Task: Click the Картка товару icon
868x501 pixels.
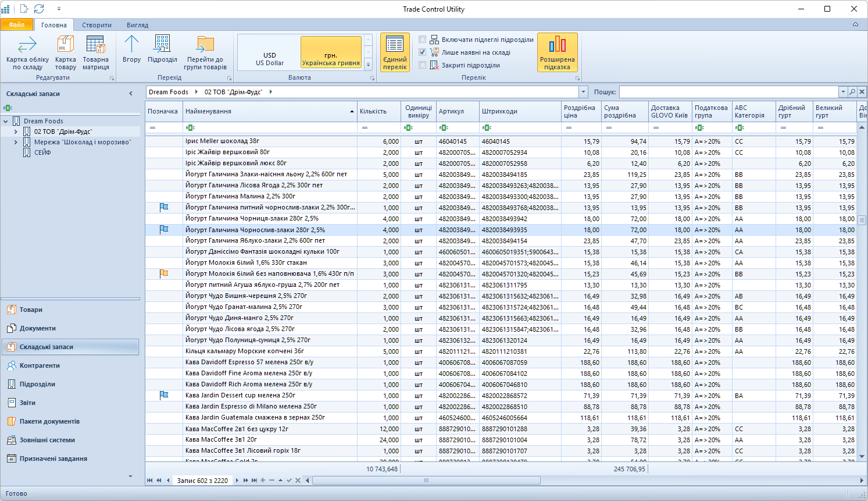Action: [x=65, y=52]
